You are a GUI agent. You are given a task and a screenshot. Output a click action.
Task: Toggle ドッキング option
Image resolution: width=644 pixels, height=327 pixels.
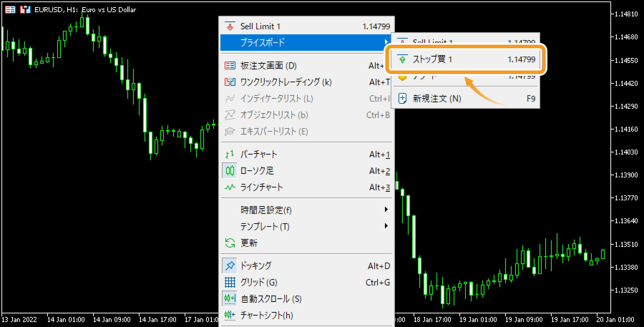click(x=307, y=265)
